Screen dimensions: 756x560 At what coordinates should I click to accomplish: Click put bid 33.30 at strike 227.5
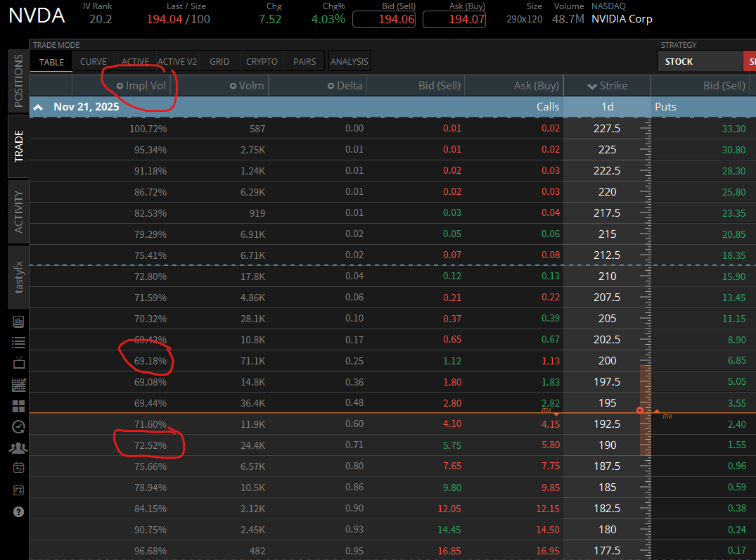tap(733, 129)
